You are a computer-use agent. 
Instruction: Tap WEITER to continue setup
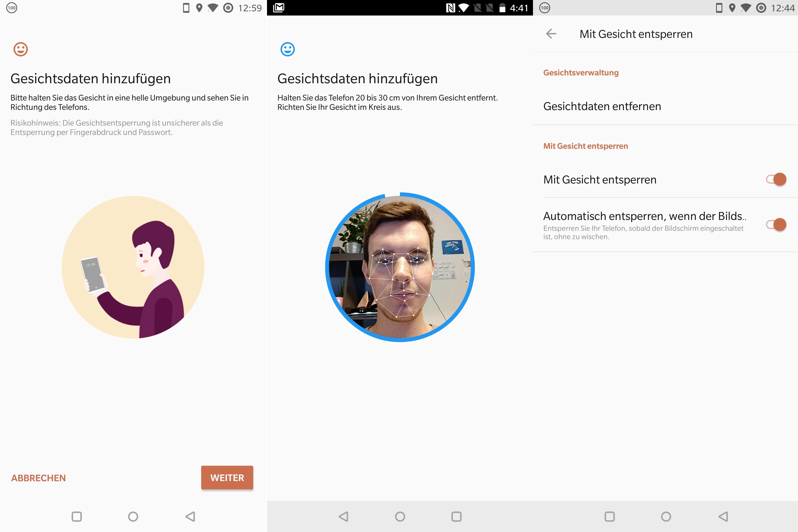pos(227,477)
